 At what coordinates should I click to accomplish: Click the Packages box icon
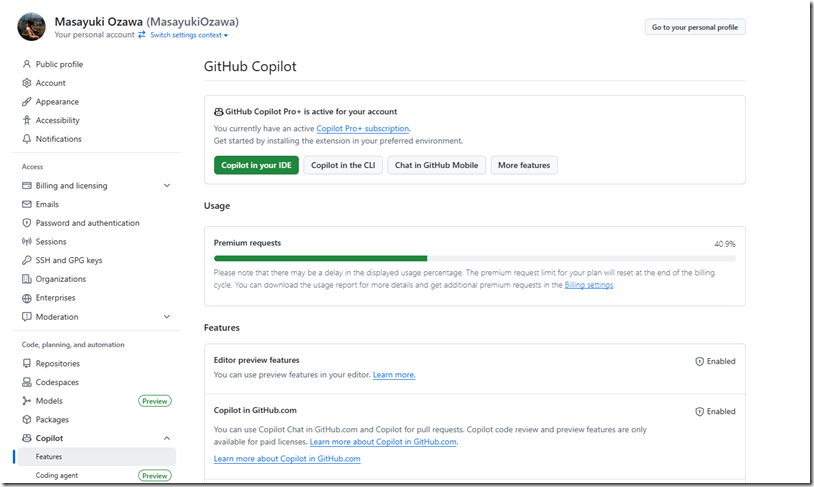pos(26,420)
